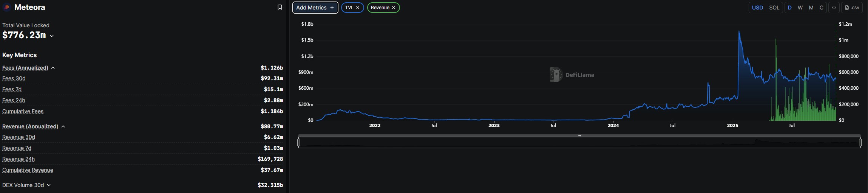Click the right range slider handle

pos(860,142)
